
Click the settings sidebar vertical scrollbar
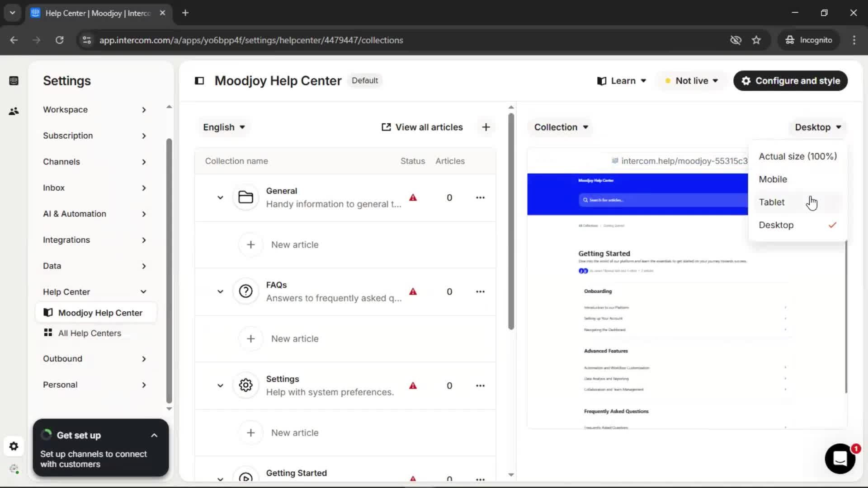[169, 271]
